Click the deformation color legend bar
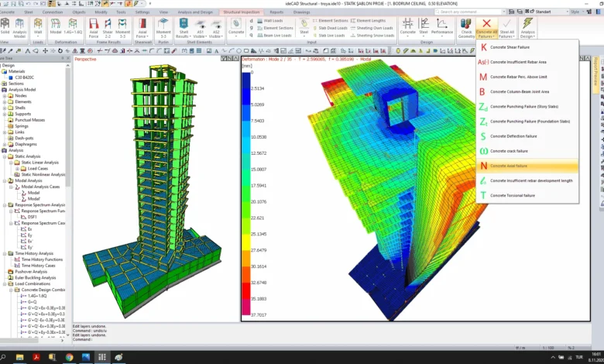The width and height of the screenshot is (604, 364). [245, 194]
